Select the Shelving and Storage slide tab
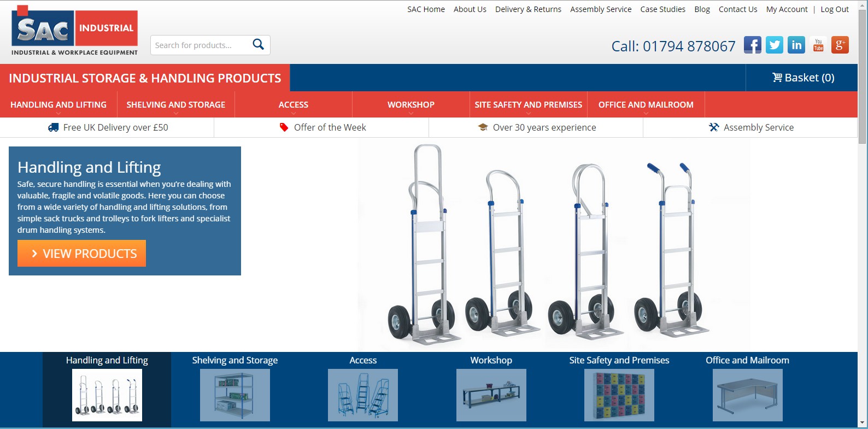868x429 pixels. [x=235, y=360]
